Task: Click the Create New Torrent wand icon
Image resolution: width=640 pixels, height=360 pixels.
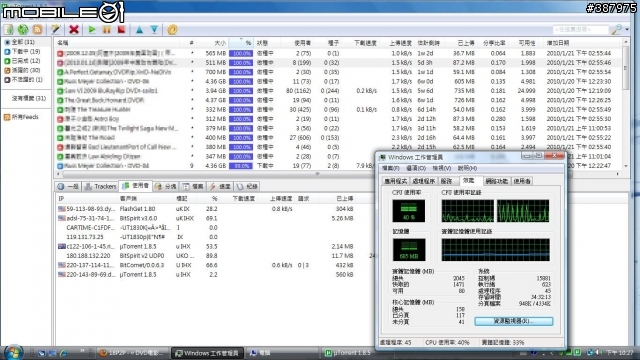Action: (x=56, y=29)
